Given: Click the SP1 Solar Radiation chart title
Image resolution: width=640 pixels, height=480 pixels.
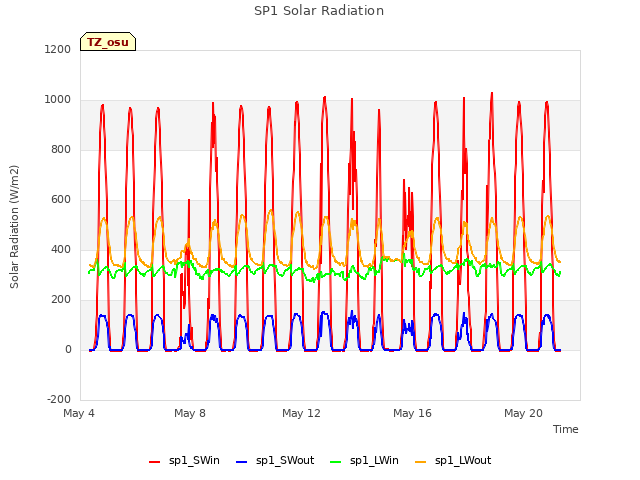Looking at the screenshot, I should click(319, 11).
